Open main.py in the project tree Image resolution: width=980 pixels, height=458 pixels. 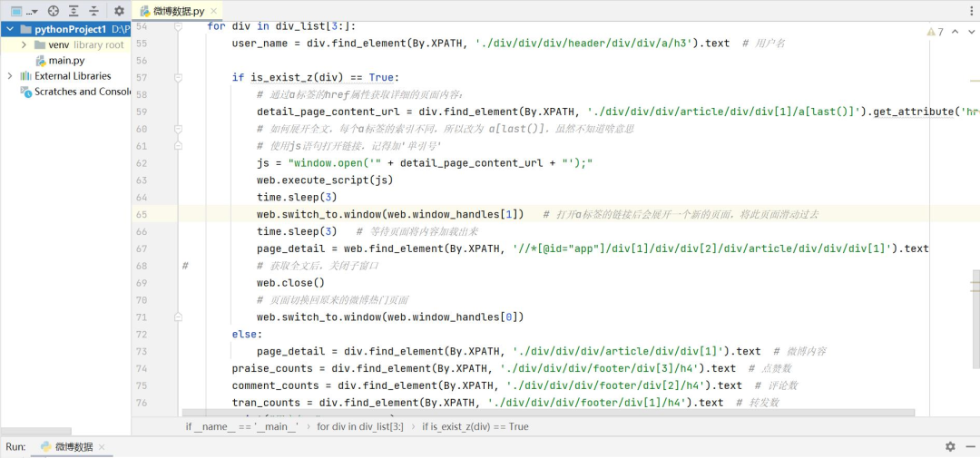(x=66, y=61)
